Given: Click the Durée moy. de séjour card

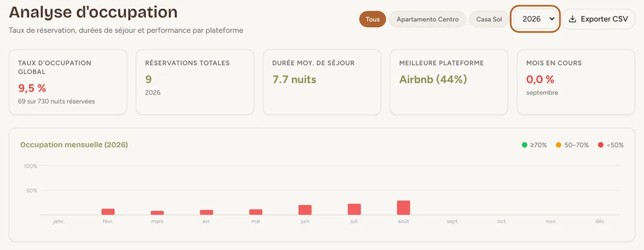Looking at the screenshot, I should [321, 82].
